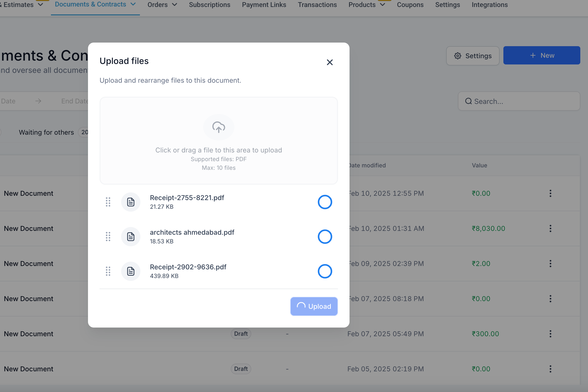Click circle indicator for Receipt-2755-8221.pdf
The width and height of the screenshot is (588, 392).
(x=325, y=202)
